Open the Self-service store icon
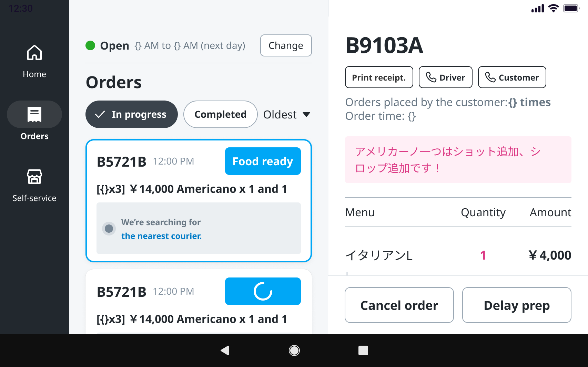588x367 pixels. tap(34, 176)
